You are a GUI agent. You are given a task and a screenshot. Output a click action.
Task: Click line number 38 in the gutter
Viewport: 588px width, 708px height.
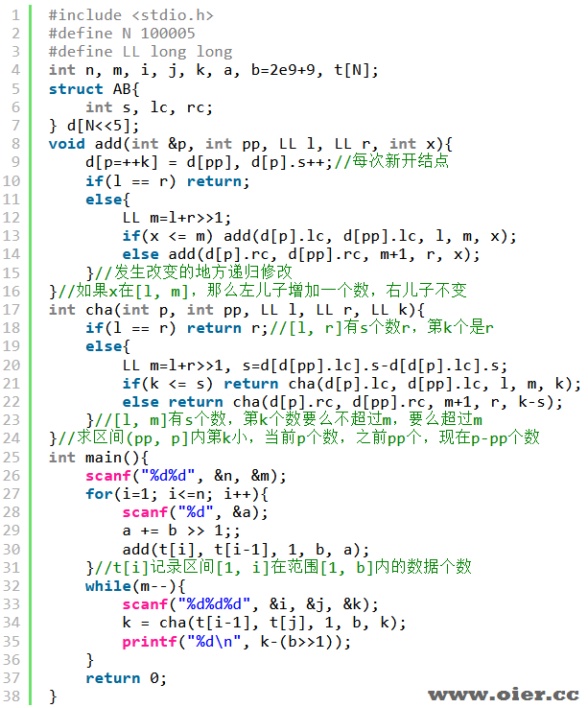(x=12, y=696)
